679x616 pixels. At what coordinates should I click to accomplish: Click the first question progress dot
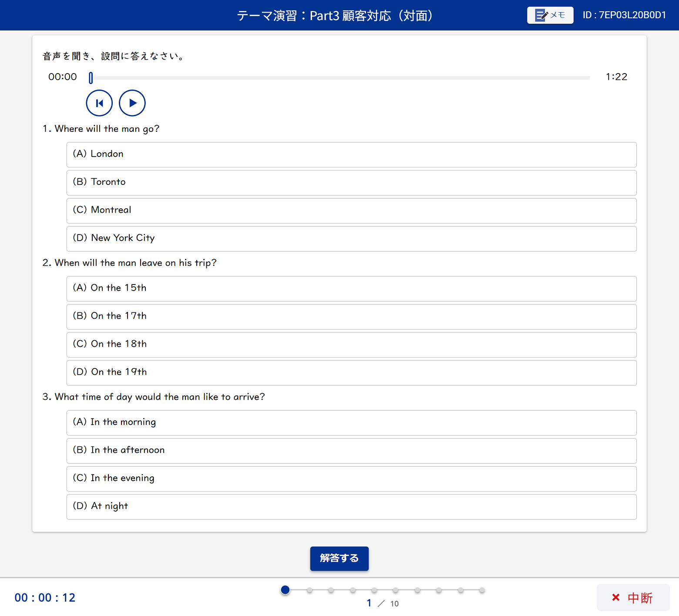[x=285, y=590]
